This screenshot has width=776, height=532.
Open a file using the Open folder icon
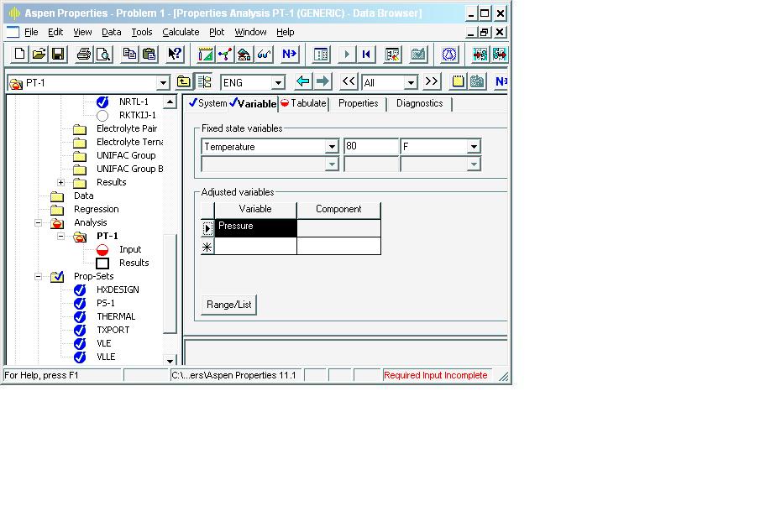tap(39, 54)
